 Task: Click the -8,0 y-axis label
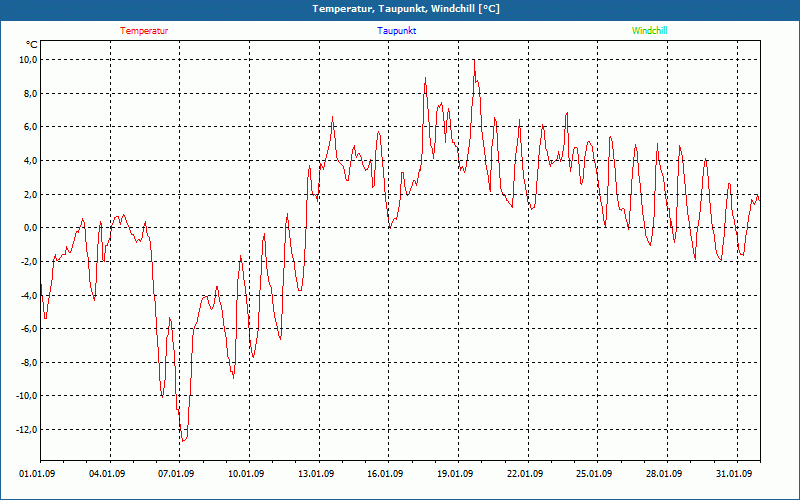29,362
